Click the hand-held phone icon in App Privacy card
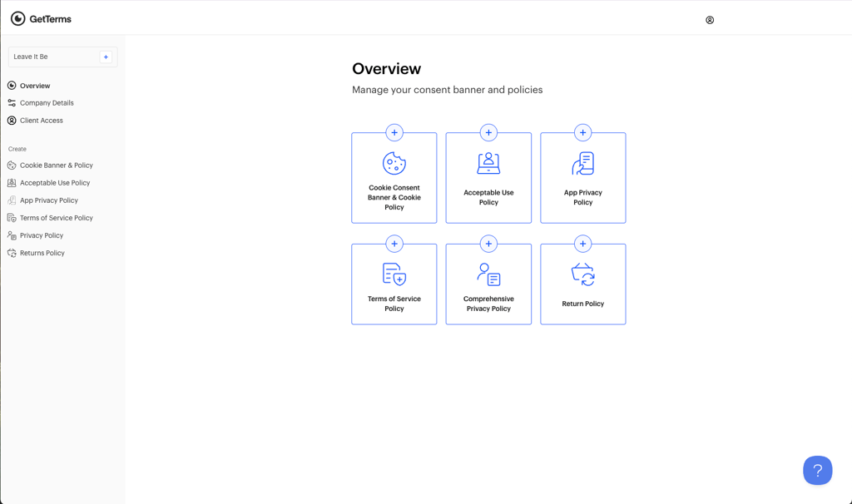This screenshot has width=852, height=504. pyautogui.click(x=583, y=163)
